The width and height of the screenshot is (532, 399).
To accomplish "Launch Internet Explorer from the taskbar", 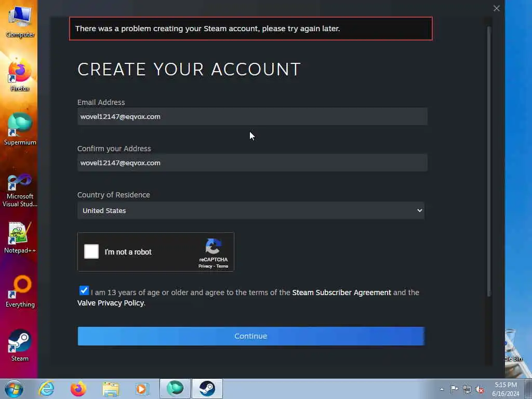I will [46, 389].
